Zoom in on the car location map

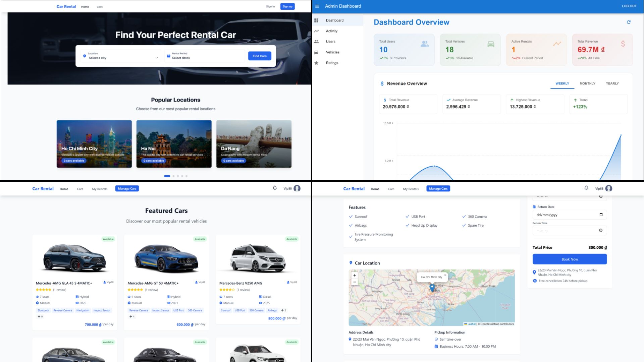tap(355, 275)
